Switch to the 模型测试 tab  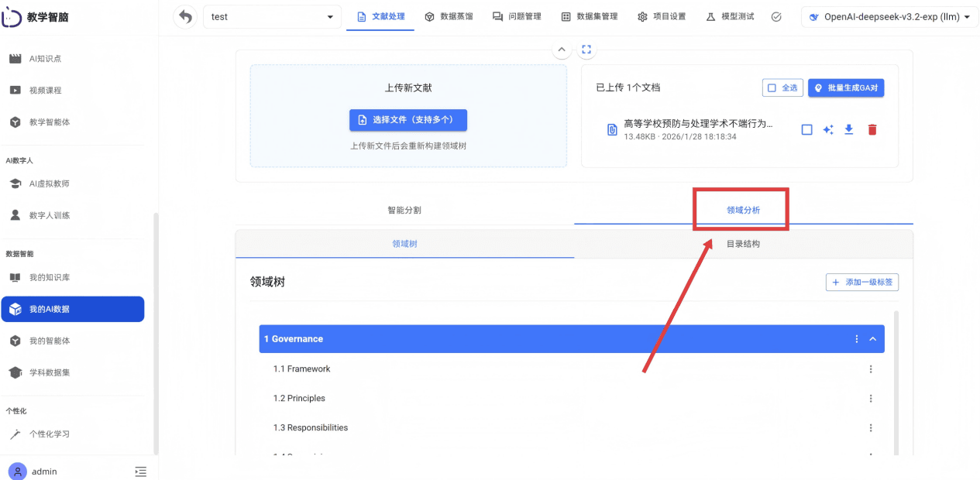[x=730, y=16]
